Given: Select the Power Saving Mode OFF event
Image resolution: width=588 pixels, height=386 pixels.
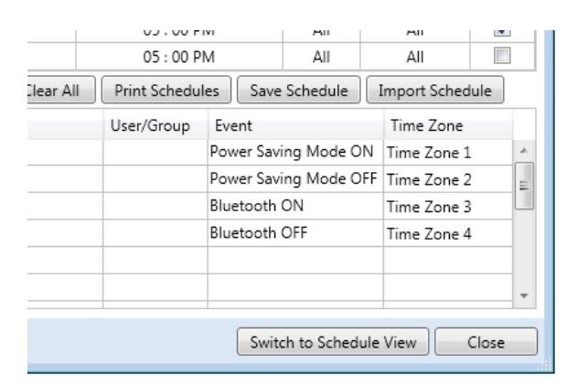Looking at the screenshot, I should click(294, 178).
